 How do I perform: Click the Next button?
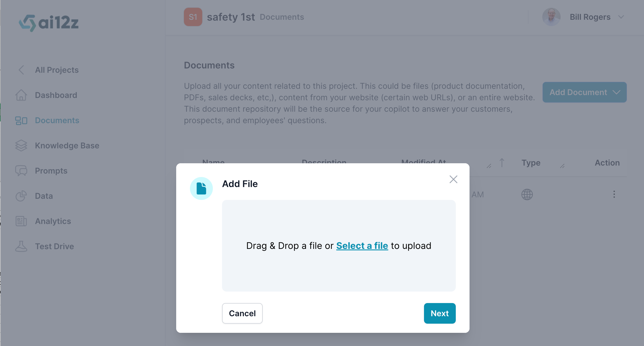click(x=440, y=313)
